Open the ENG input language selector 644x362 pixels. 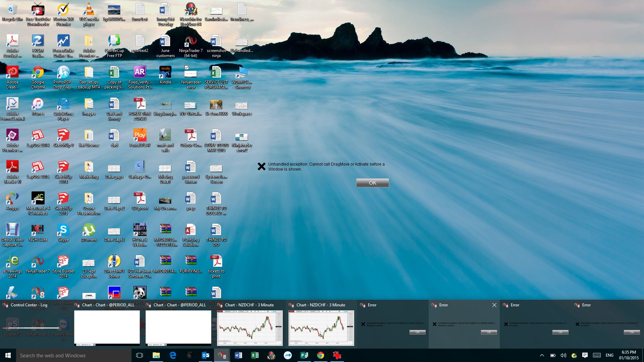coord(609,355)
